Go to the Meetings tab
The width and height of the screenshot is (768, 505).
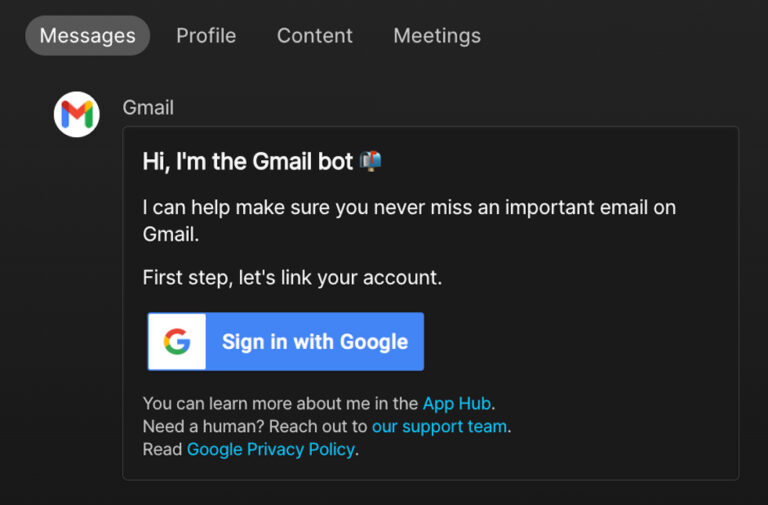436,36
